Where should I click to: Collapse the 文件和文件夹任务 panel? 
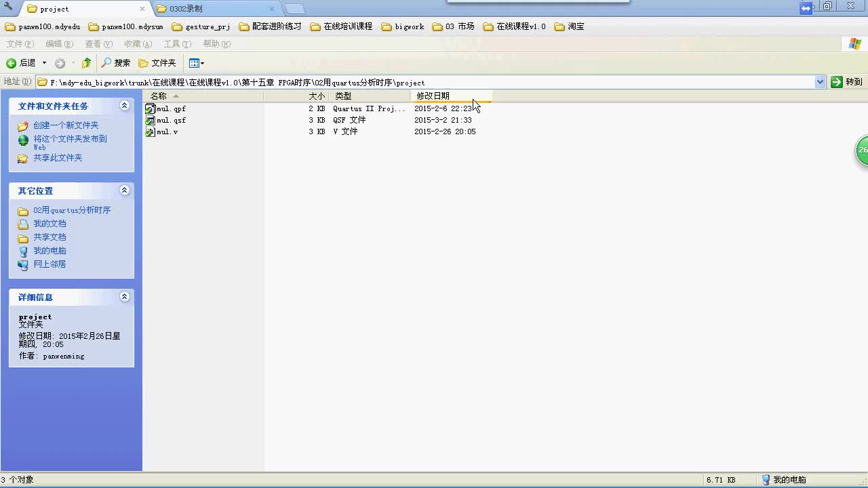(x=124, y=106)
